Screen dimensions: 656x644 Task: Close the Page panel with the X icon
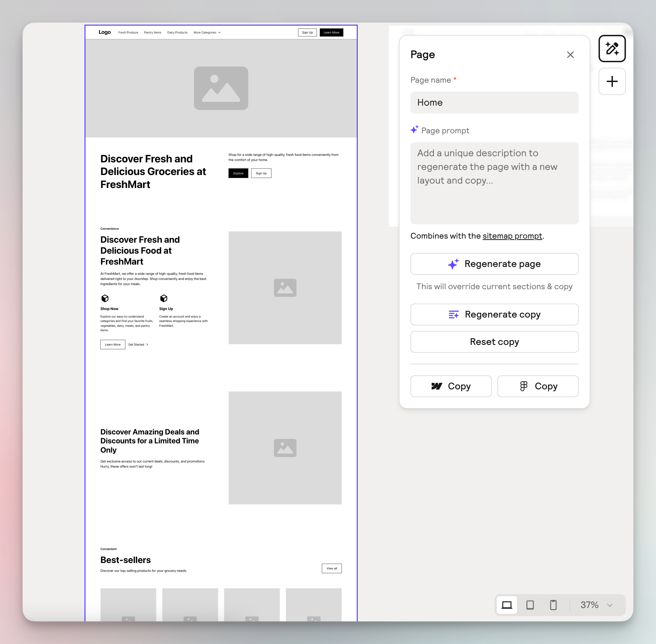(x=570, y=54)
